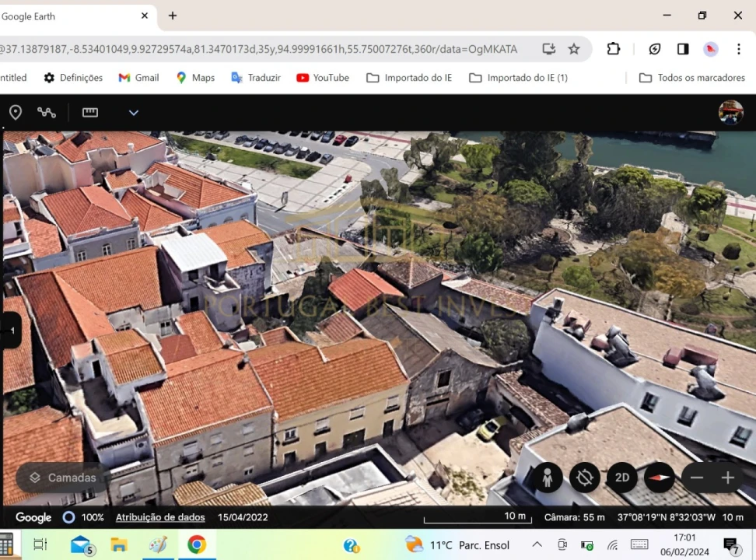Select the Add path tool
The image size is (756, 560).
(47, 112)
